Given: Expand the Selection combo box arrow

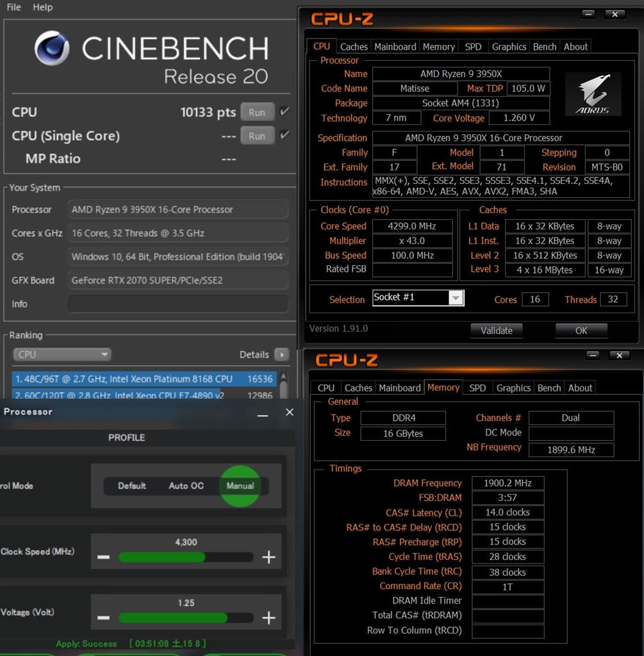Looking at the screenshot, I should (x=455, y=297).
